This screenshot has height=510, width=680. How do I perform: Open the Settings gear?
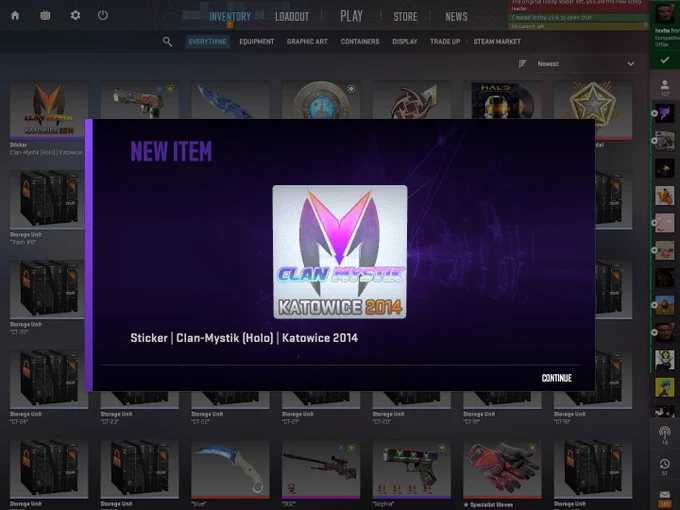(75, 16)
